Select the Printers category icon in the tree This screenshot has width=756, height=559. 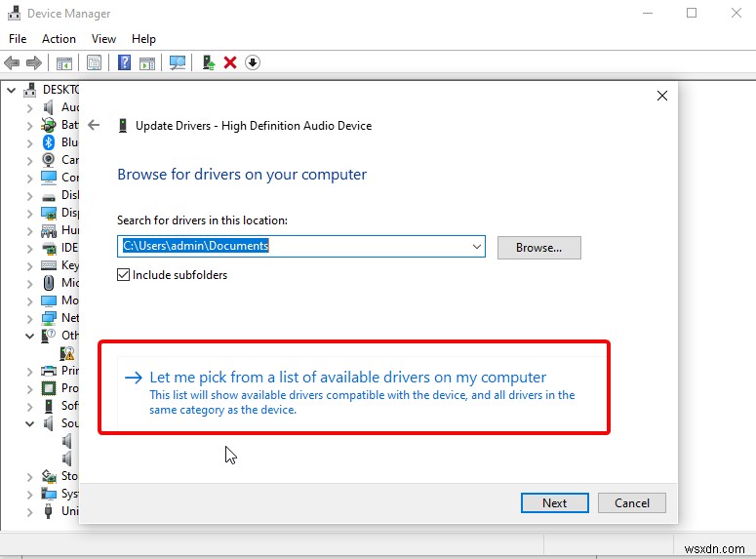click(49, 371)
